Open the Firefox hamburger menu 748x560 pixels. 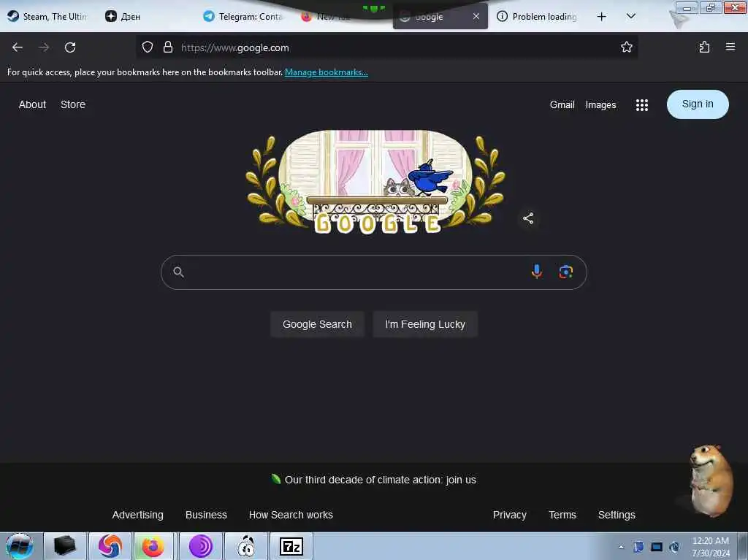tap(730, 47)
